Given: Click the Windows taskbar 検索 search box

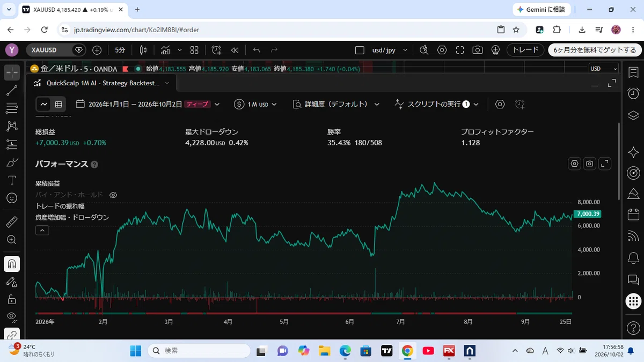Looking at the screenshot, I should 199,351.
